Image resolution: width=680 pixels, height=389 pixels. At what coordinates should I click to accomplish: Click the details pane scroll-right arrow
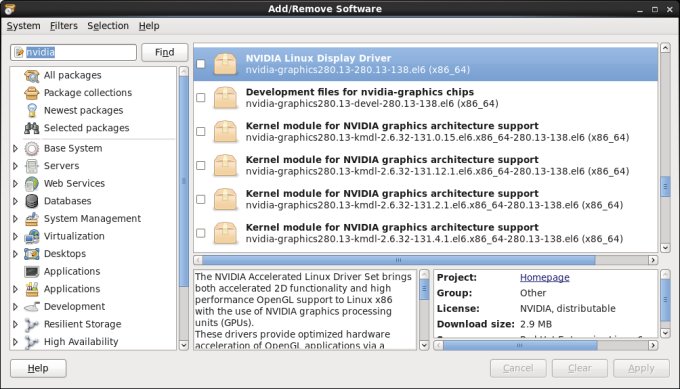coord(653,346)
